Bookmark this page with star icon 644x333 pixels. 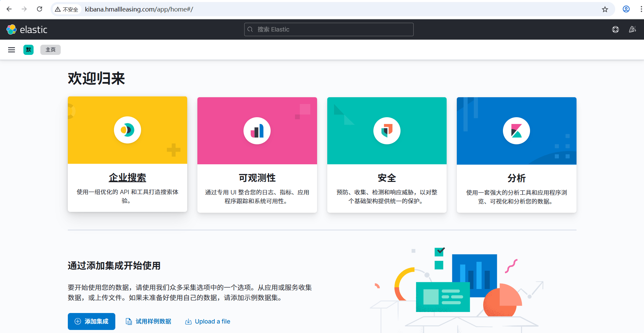[x=605, y=9]
